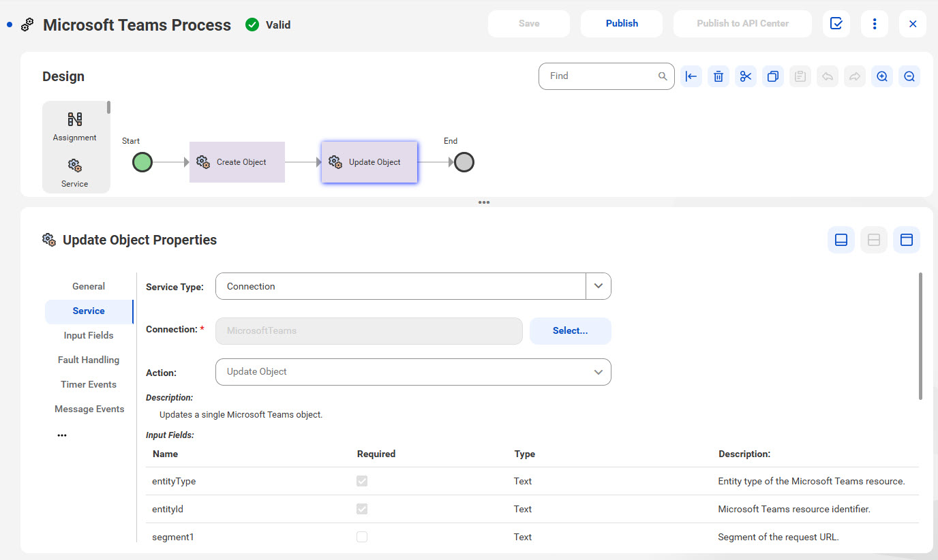Click the Type column header
This screenshot has height=560, width=938.
tap(525, 454)
